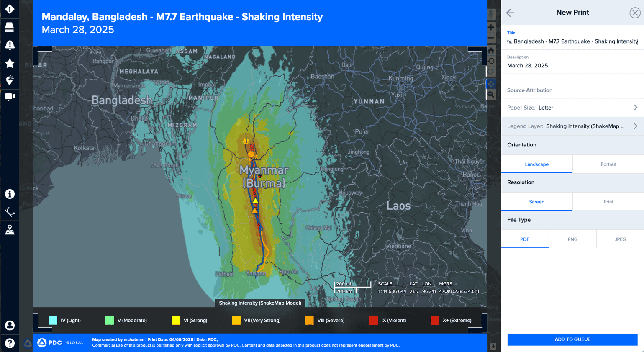Open the hazards diamond icon in sidebar
Viewport: 644px width, 352px height.
pyautogui.click(x=10, y=9)
